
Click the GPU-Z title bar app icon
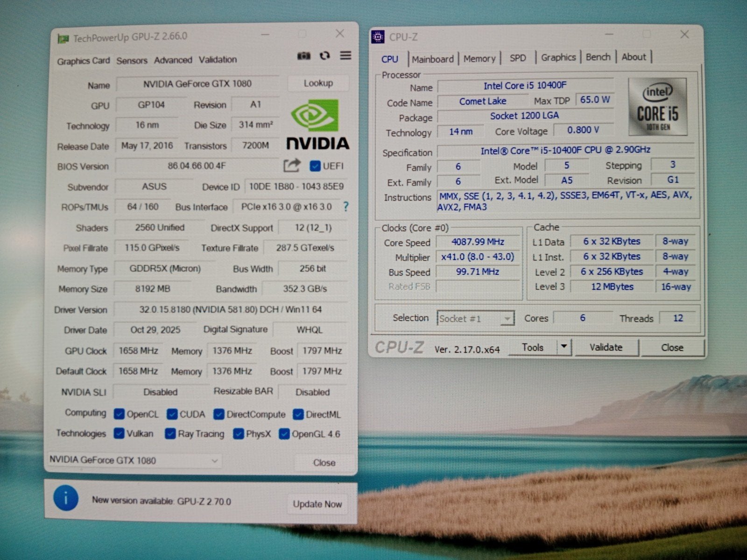coord(63,38)
